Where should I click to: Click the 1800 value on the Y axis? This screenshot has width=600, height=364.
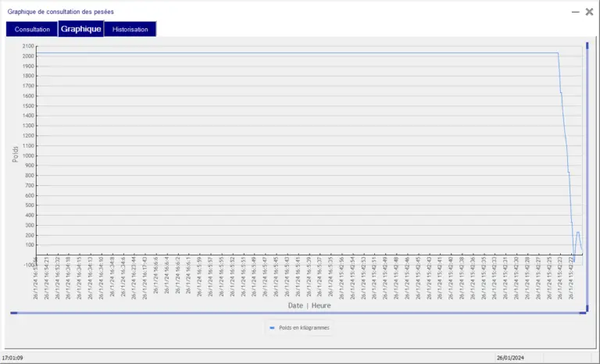click(x=28, y=76)
